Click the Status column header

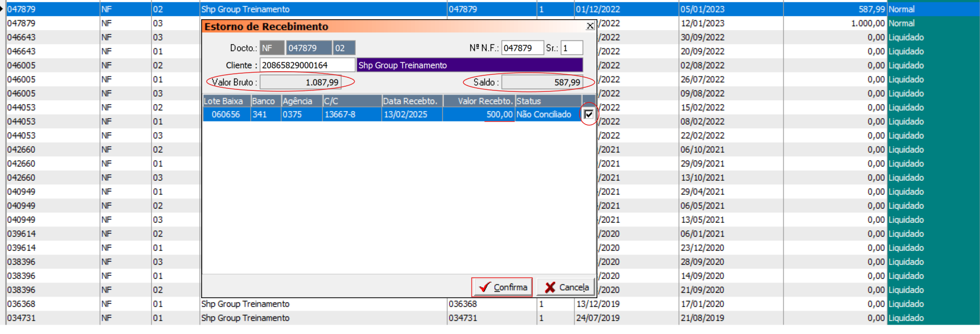pyautogui.click(x=547, y=101)
